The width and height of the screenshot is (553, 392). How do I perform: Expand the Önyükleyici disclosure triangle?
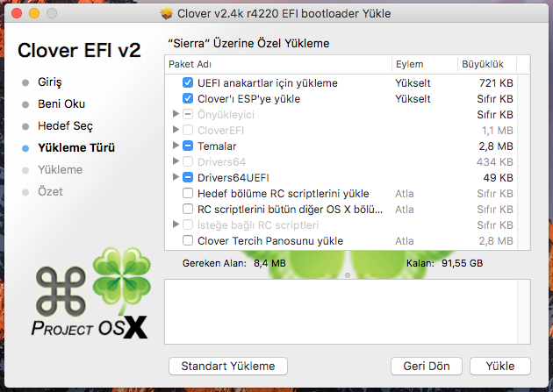[x=176, y=114]
